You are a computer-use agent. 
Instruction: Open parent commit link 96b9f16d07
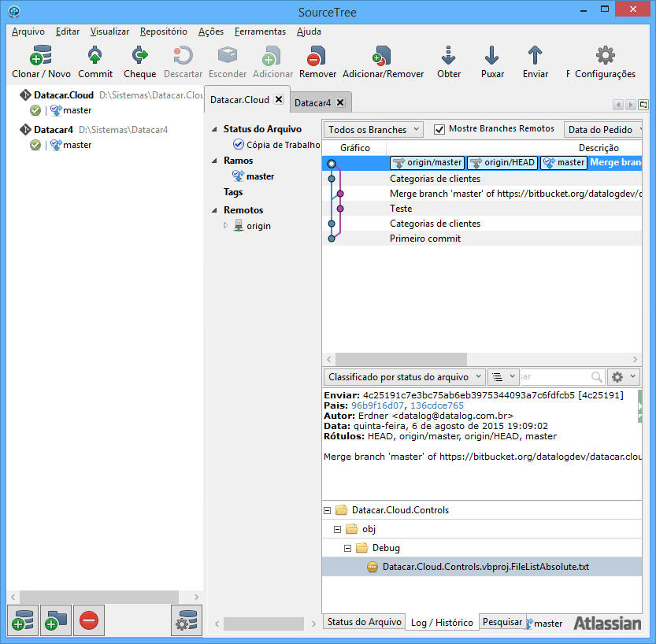377,405
